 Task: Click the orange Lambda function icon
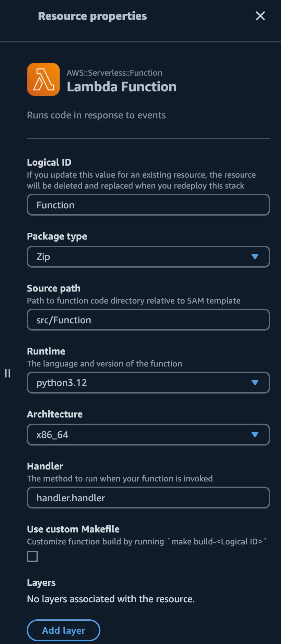(x=43, y=79)
